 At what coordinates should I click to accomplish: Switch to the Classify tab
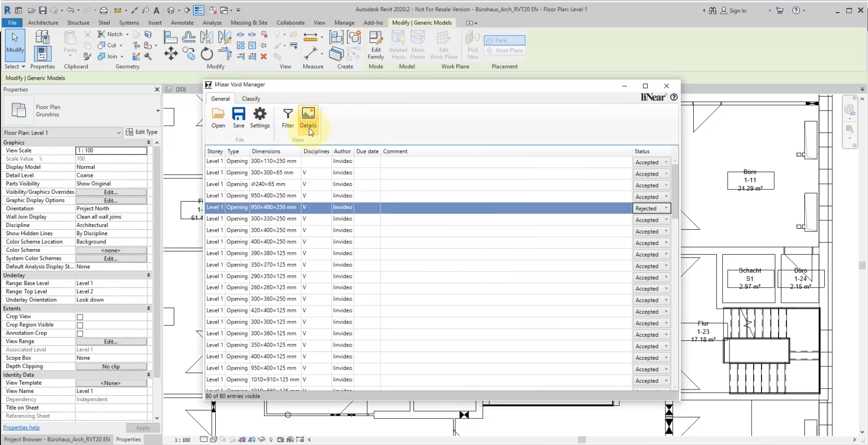click(x=251, y=99)
